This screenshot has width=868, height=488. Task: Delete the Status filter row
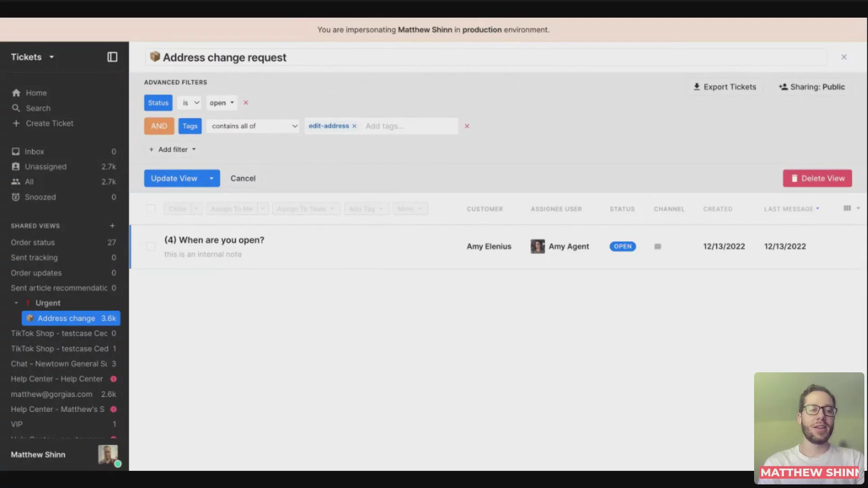point(245,103)
